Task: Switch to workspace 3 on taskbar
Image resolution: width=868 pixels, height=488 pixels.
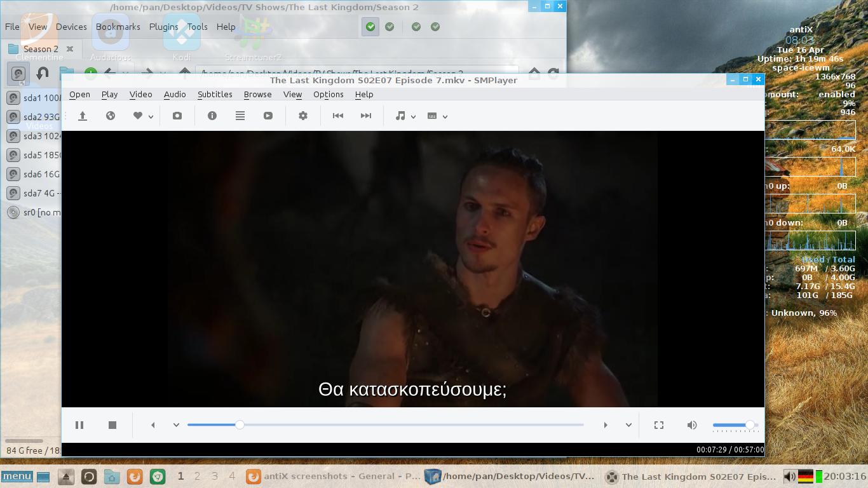Action: (215, 476)
